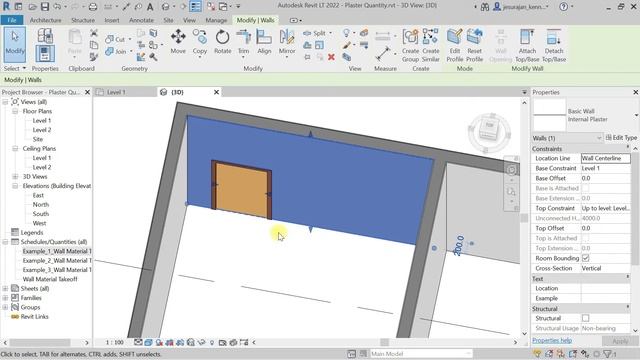
Task: Collapse the Views (all) tree node
Action: click(5, 102)
